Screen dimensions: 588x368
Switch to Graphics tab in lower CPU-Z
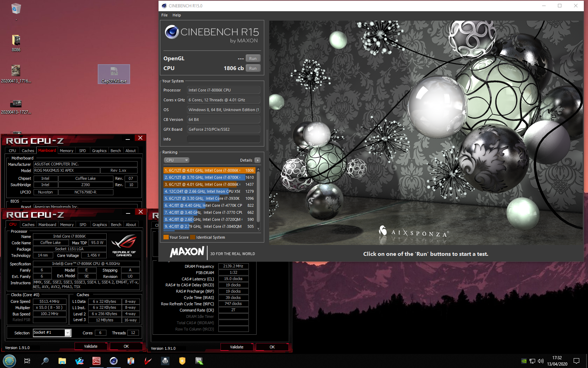point(100,225)
